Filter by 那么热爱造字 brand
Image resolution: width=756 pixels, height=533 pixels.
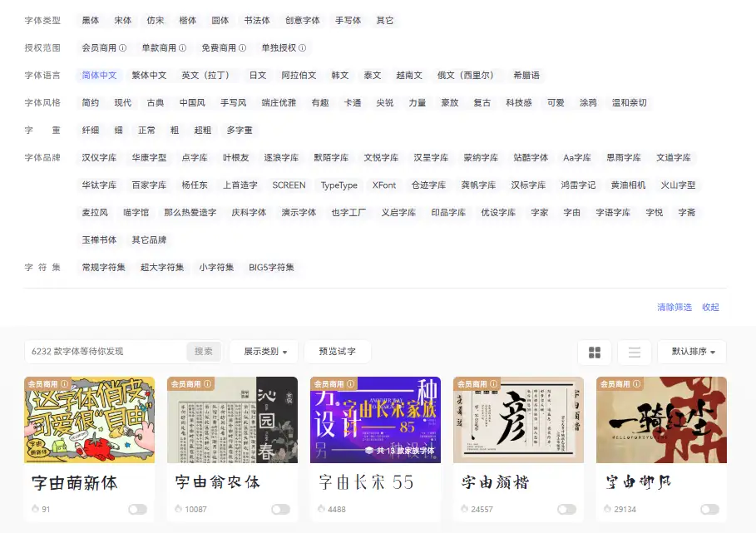pos(190,213)
